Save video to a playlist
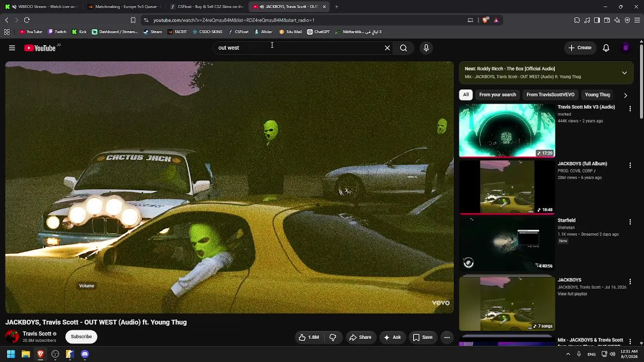Screen dimensions: 644x362 click(423, 337)
